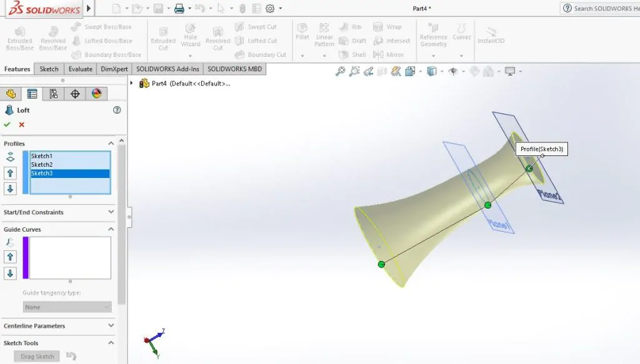Open the DisplayManager color ball tab
The height and width of the screenshot is (364, 640).
click(x=97, y=94)
